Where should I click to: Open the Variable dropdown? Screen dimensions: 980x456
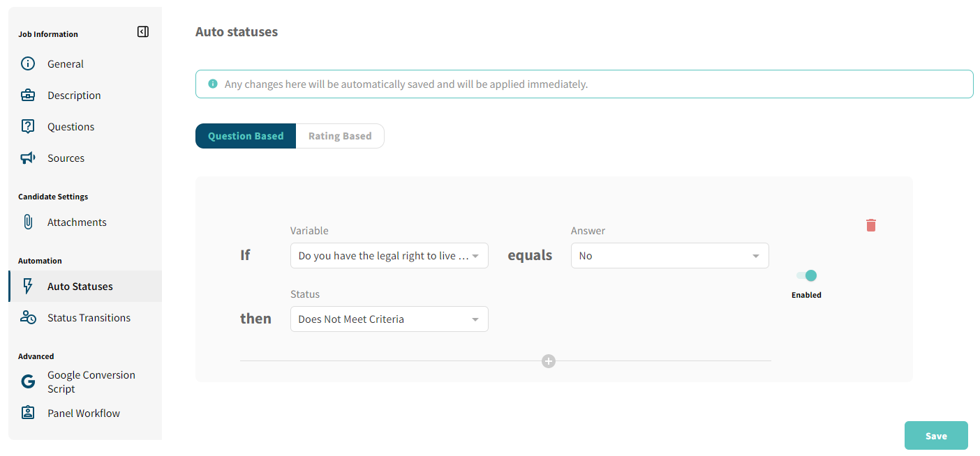[x=389, y=255]
